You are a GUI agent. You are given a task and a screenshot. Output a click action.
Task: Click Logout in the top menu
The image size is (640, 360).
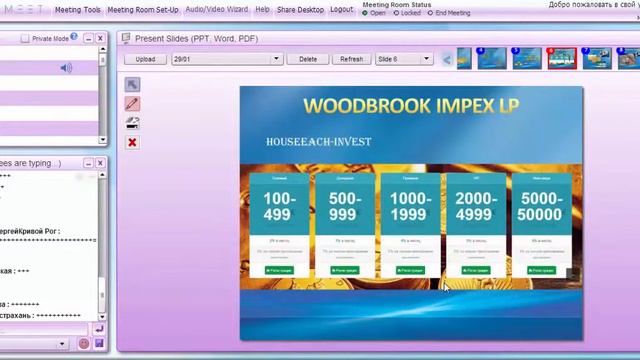click(342, 9)
